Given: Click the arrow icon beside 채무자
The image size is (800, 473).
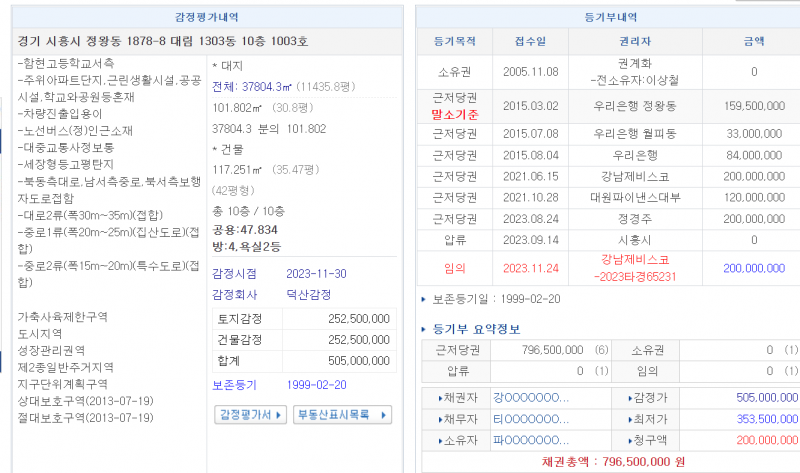Looking at the screenshot, I should pos(441,419).
